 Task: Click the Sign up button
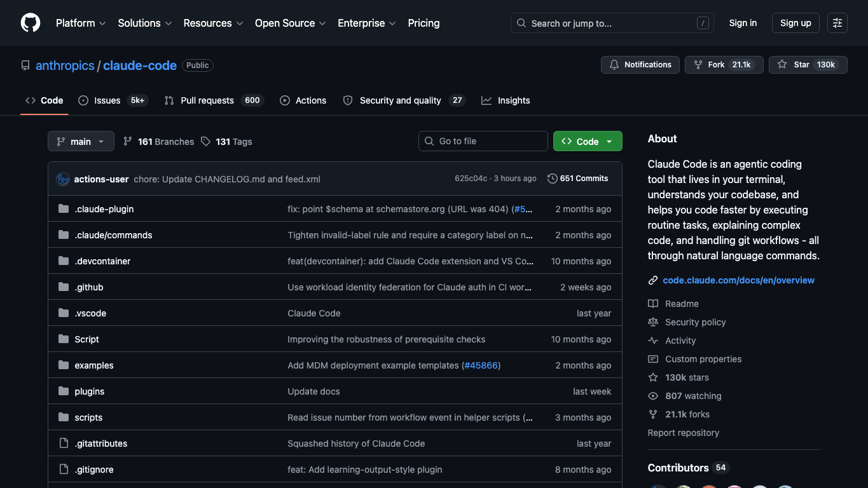coord(796,23)
